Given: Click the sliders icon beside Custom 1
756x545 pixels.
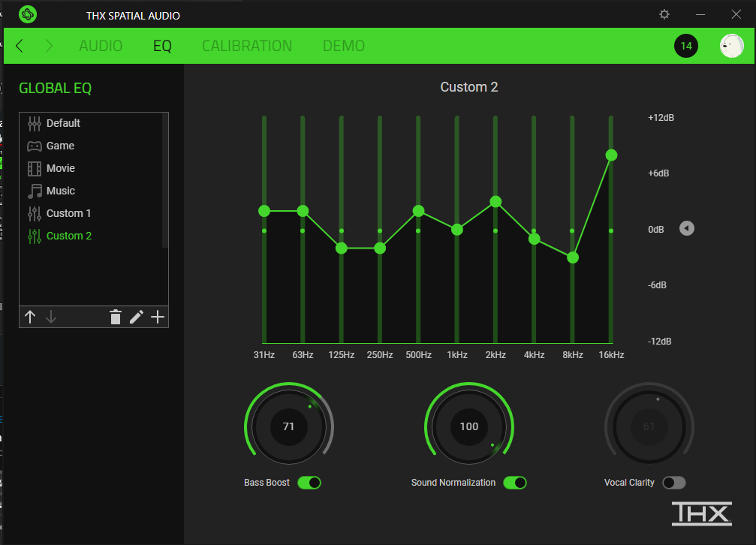Looking at the screenshot, I should pos(35,213).
